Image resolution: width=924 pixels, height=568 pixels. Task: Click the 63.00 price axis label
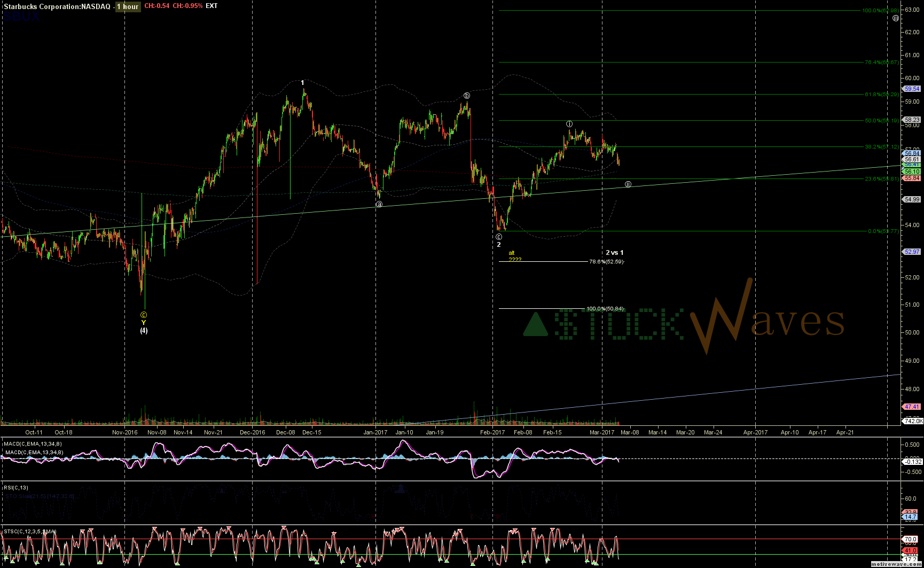click(x=912, y=10)
